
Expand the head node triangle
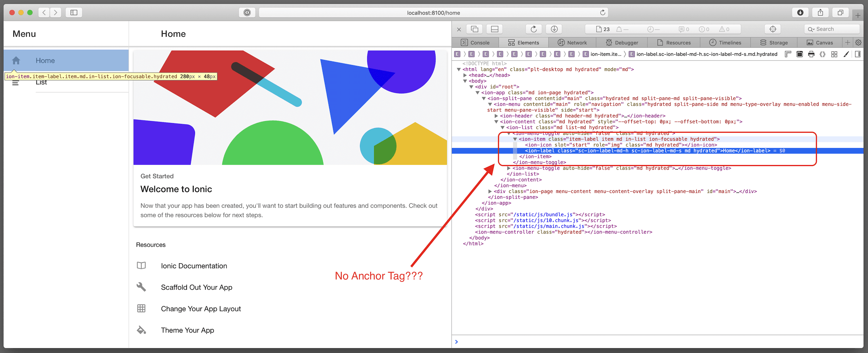465,75
